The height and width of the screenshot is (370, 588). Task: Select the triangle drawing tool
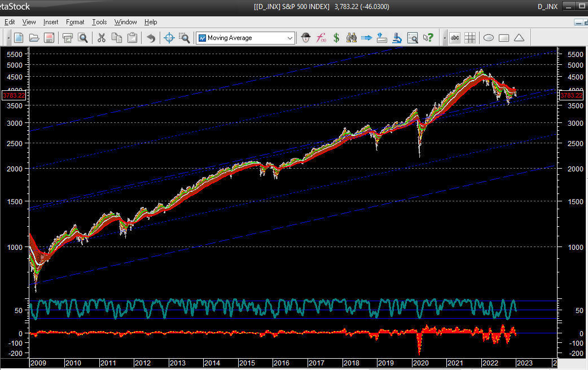point(519,38)
